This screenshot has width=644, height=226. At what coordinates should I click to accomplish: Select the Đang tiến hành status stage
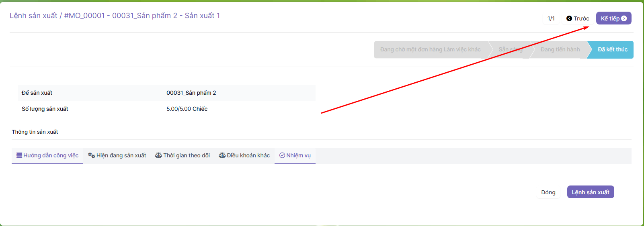(560, 50)
